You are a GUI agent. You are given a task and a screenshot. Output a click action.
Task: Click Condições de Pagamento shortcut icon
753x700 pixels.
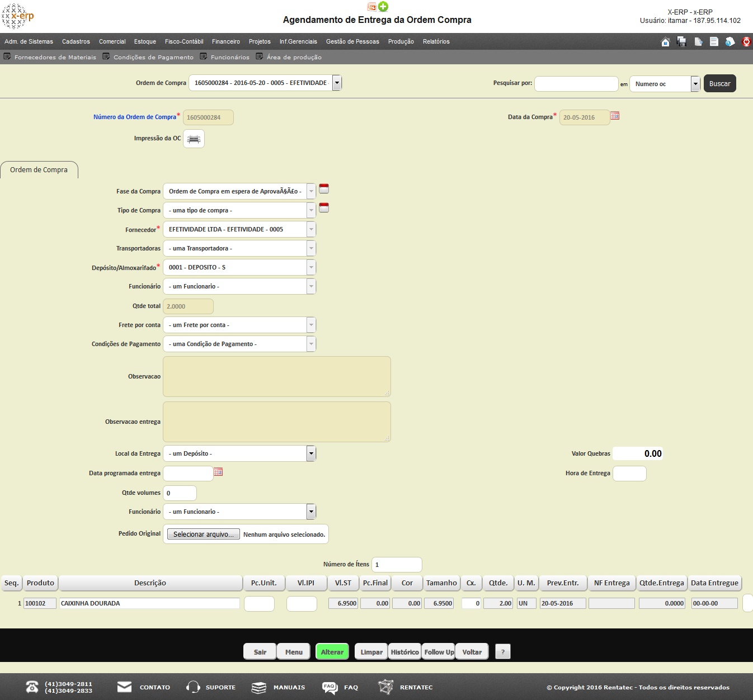[106, 56]
